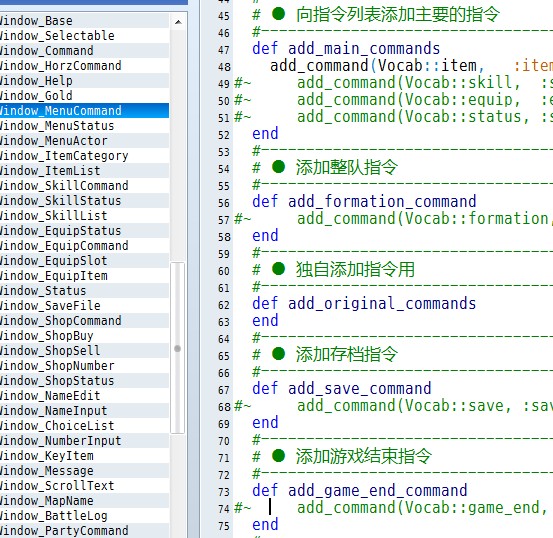Screen dimensions: 553x538
Task: Select Window_NumberInput entry
Action: (84, 441)
